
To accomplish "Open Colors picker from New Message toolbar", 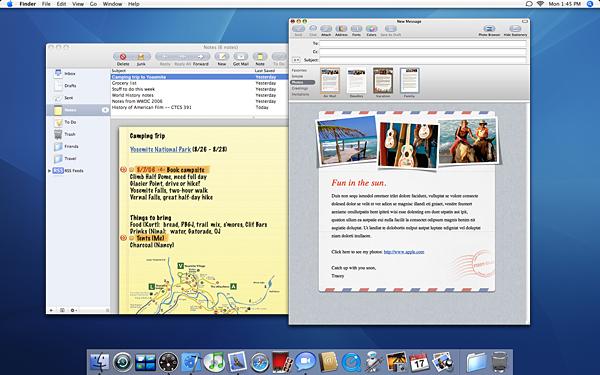I will [372, 29].
